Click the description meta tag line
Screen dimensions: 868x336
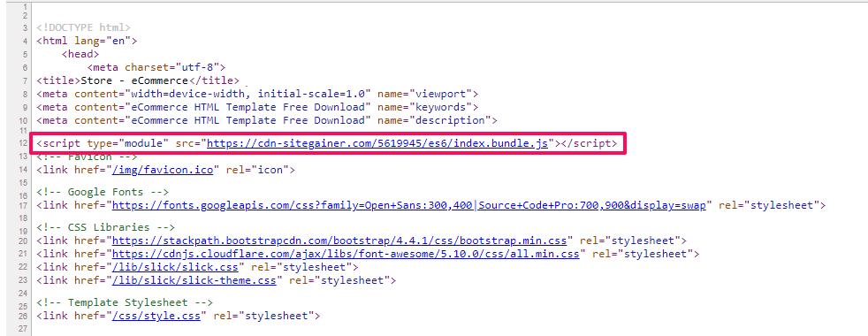[x=267, y=120]
